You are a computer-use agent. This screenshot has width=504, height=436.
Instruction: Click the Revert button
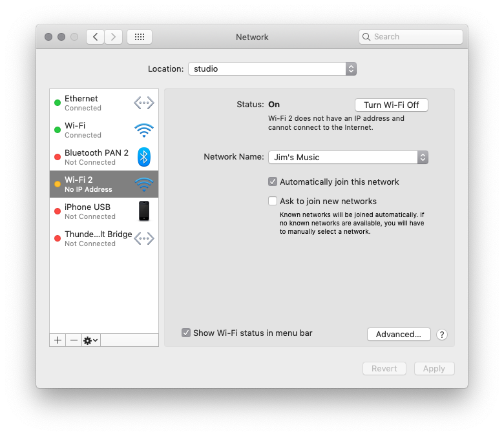pos(384,369)
